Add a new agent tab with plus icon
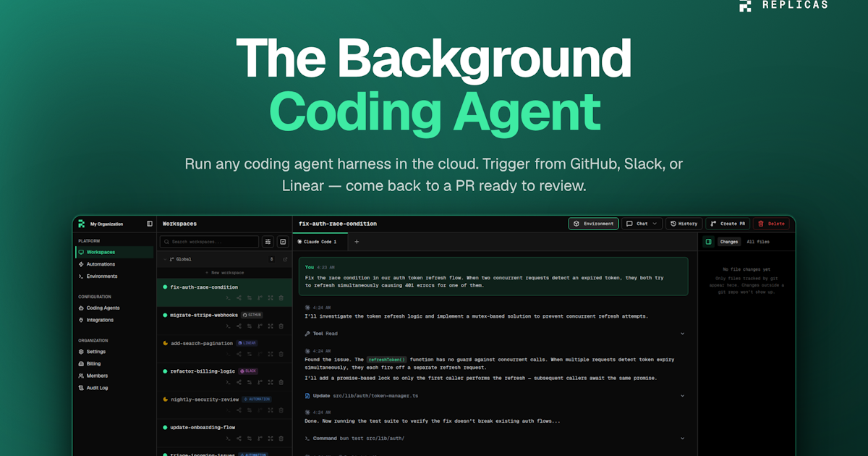Image resolution: width=868 pixels, height=456 pixels. 356,242
